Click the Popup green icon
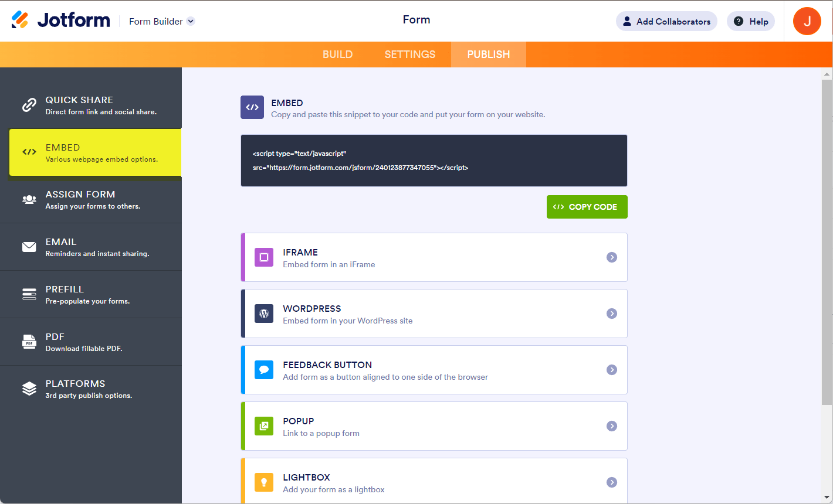Image resolution: width=833 pixels, height=504 pixels. click(264, 426)
